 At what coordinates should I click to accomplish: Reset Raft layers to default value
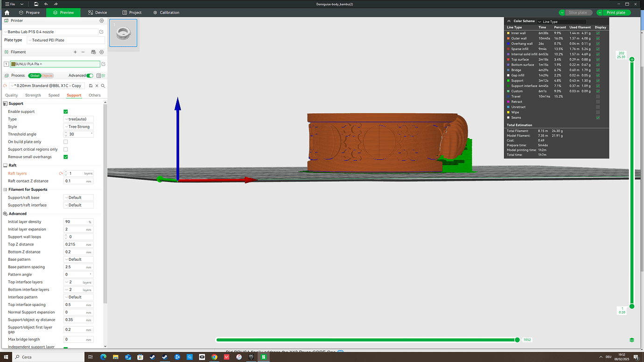(x=61, y=174)
